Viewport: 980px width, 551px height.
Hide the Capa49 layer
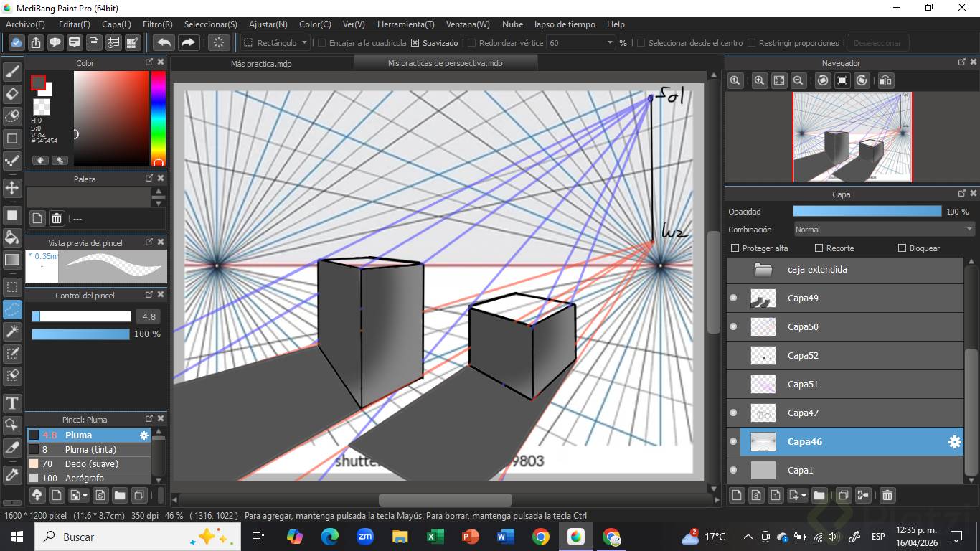(x=733, y=298)
